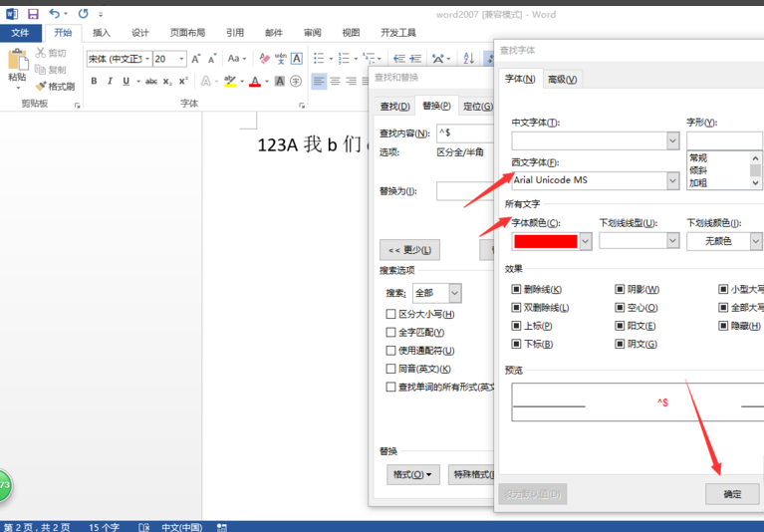Open the 下划线线型 underline style dropdown
Viewport: 764px width, 532px height.
(673, 241)
